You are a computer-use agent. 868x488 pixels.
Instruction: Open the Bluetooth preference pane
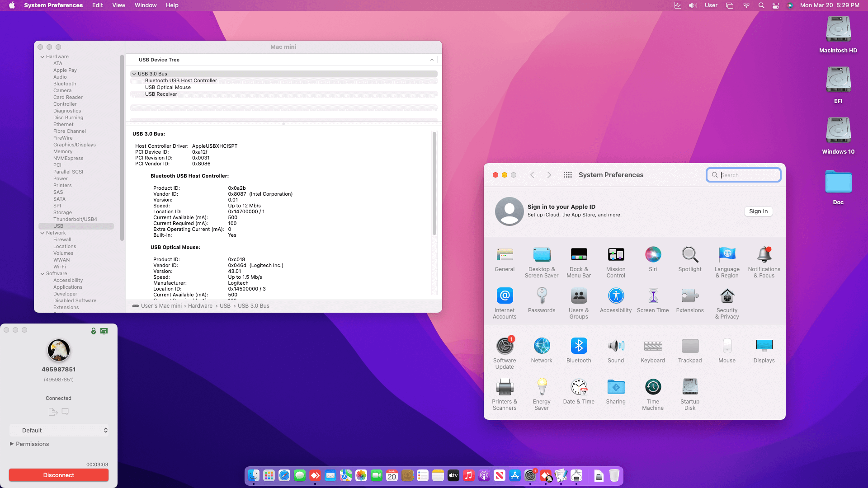coord(579,346)
